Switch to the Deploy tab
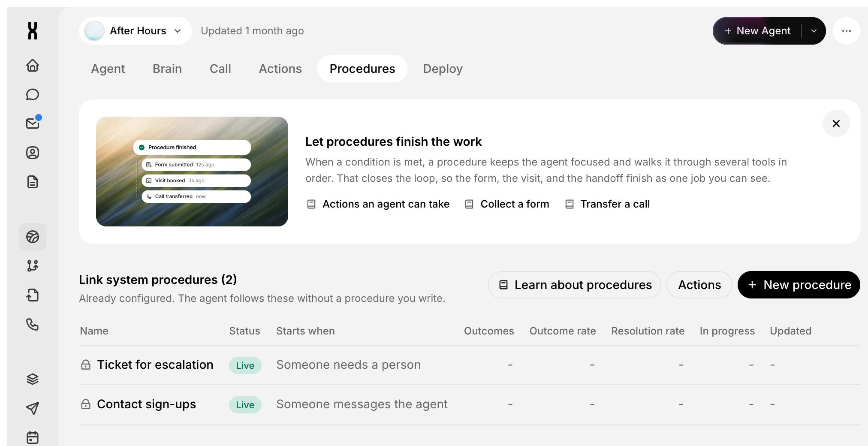The width and height of the screenshot is (868, 446). point(443,69)
